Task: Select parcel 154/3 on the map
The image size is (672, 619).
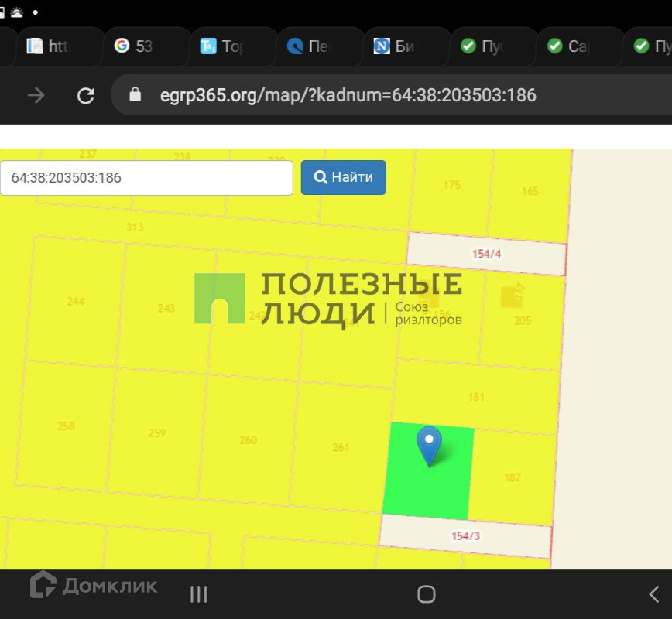Action: [x=465, y=536]
